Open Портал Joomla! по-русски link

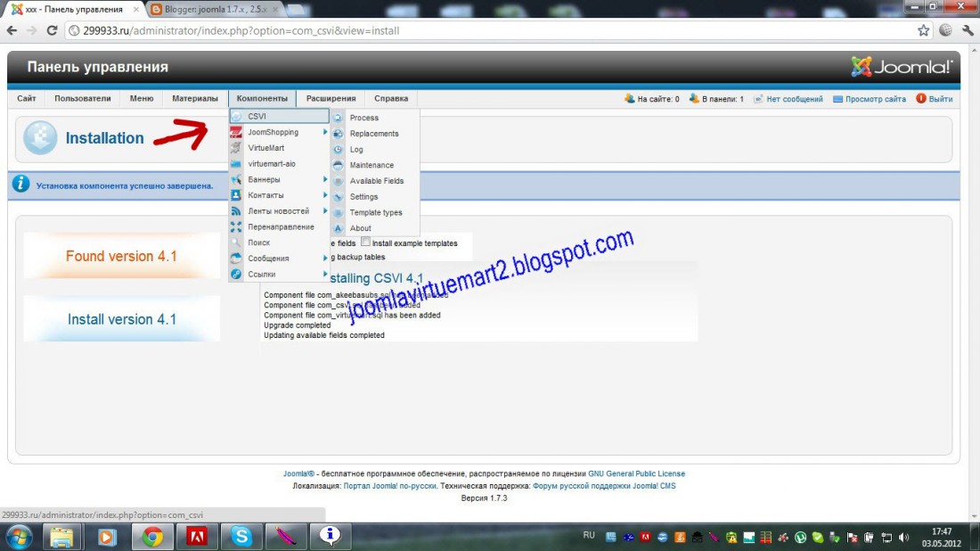click(389, 485)
